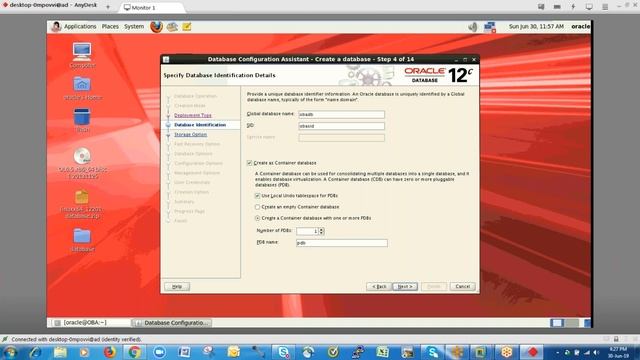Screen dimensions: 640x360
Task: Click the network connection icon in GNOME panel
Action: [489, 27]
